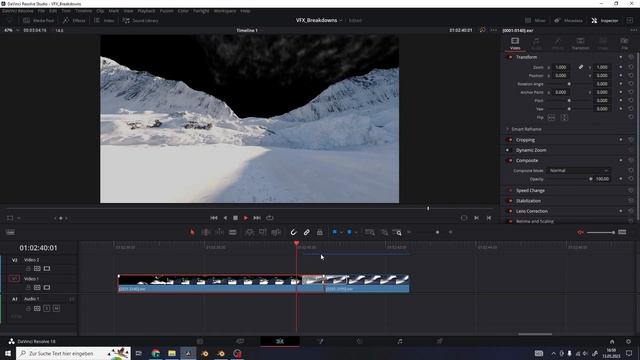
Task: Open the Playback menu
Action: click(x=146, y=11)
